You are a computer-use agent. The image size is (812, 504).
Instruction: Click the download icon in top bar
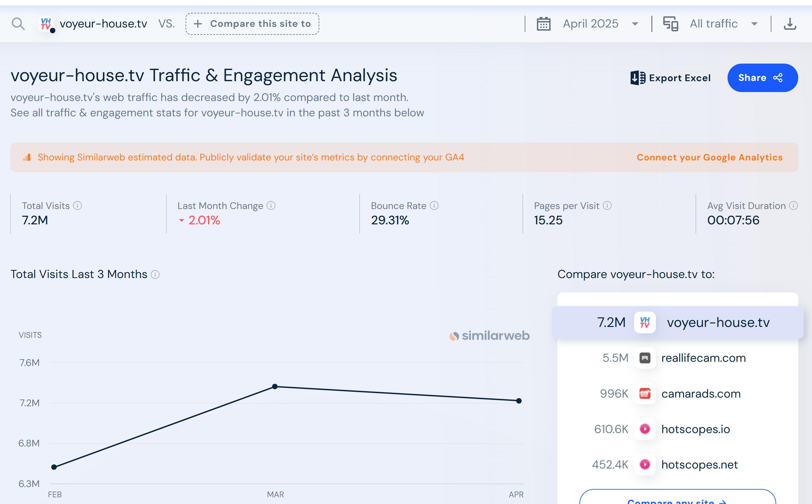[790, 24]
